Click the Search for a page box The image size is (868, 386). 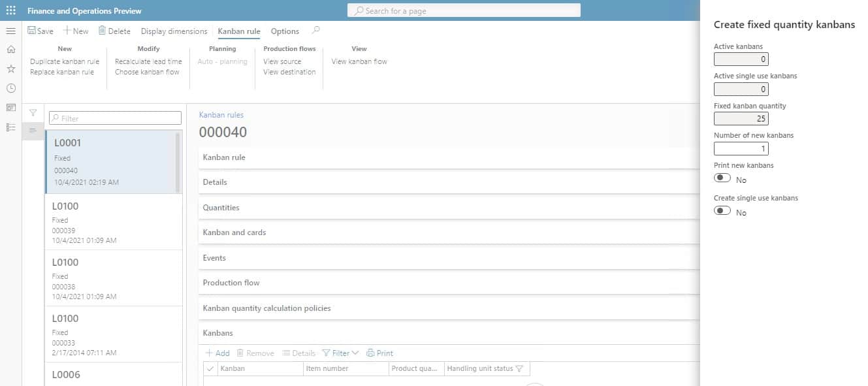point(464,10)
